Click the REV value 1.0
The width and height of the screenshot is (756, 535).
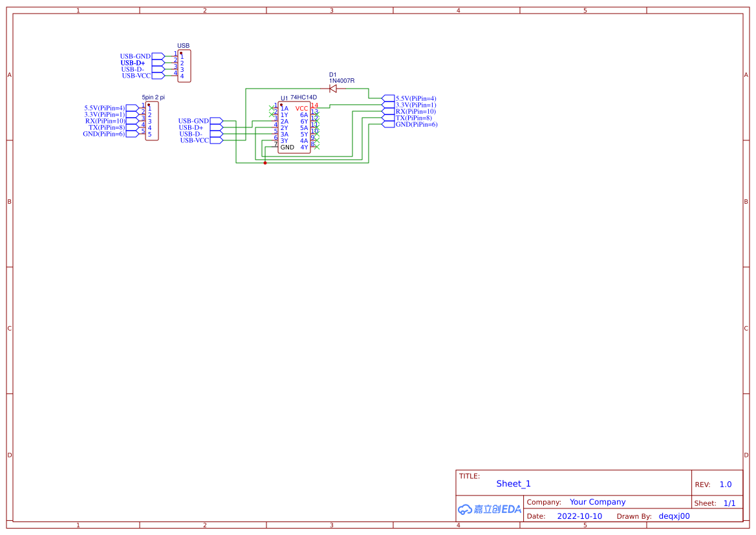point(724,484)
